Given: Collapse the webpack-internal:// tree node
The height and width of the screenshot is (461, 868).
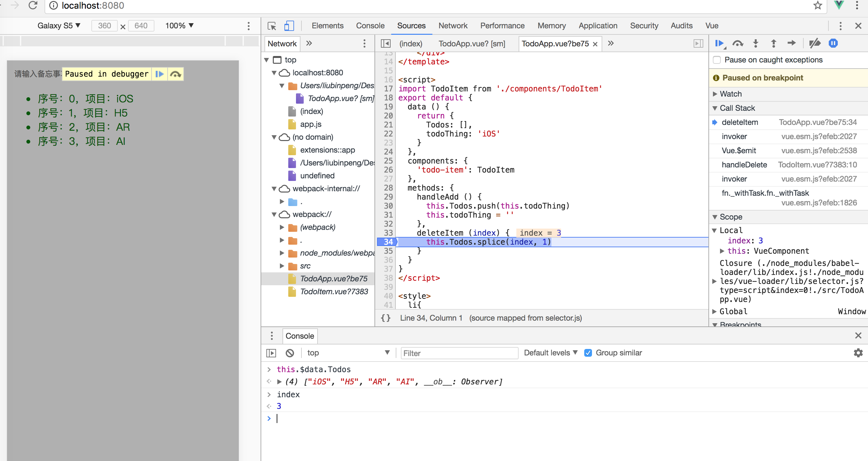Looking at the screenshot, I should 274,189.
